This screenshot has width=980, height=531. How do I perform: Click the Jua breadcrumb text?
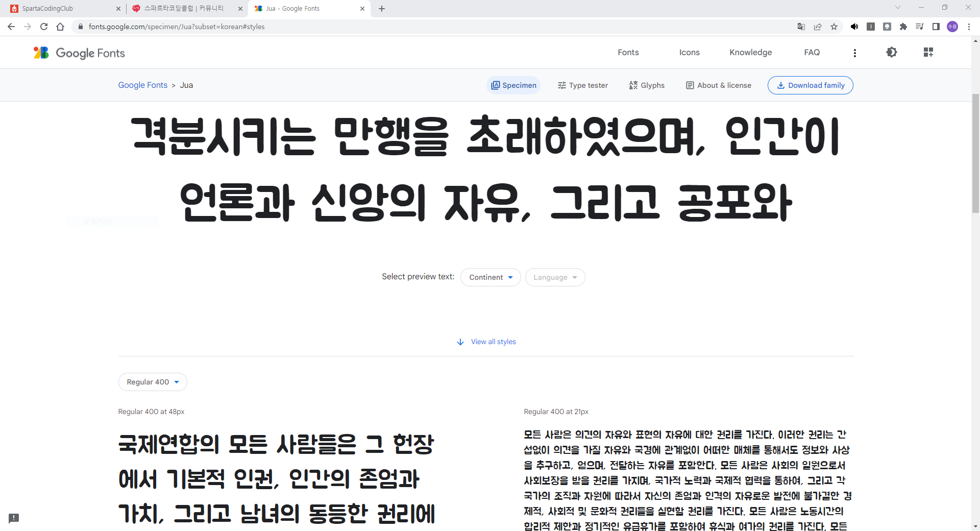186,85
